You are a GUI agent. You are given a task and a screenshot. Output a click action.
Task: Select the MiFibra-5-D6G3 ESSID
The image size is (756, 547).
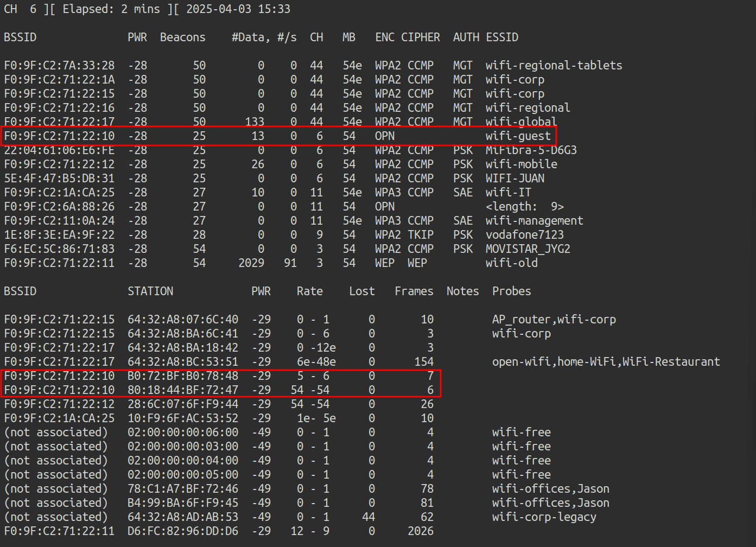531,150
